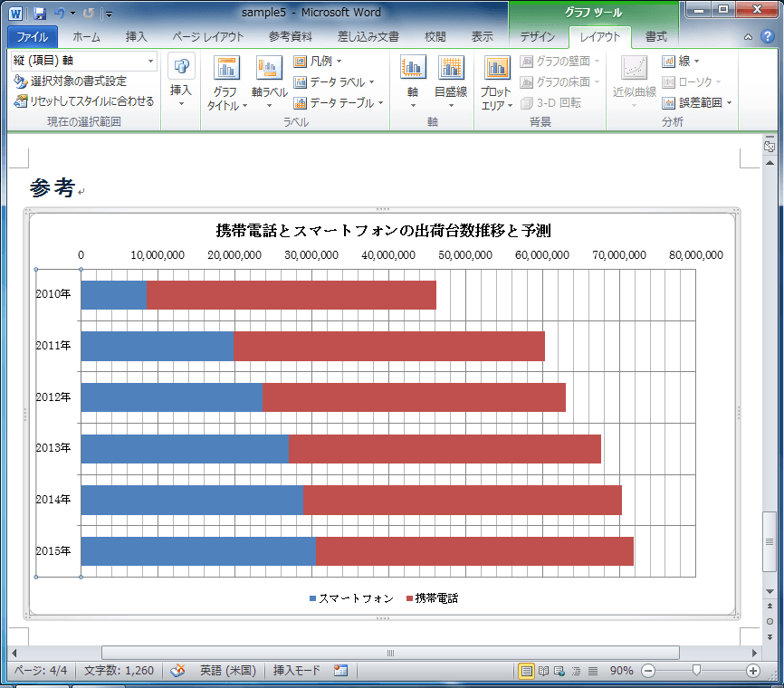Click the zoom out minus button
Screen dimensions: 784x688
(648, 671)
